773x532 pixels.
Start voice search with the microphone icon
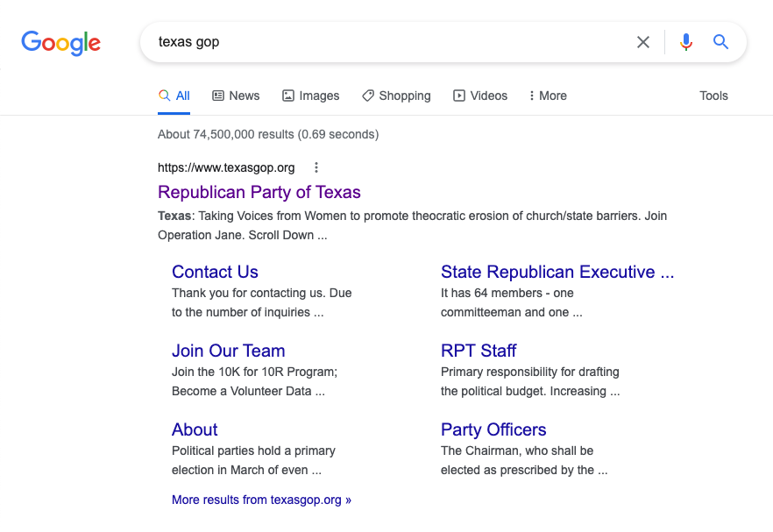[x=685, y=42]
